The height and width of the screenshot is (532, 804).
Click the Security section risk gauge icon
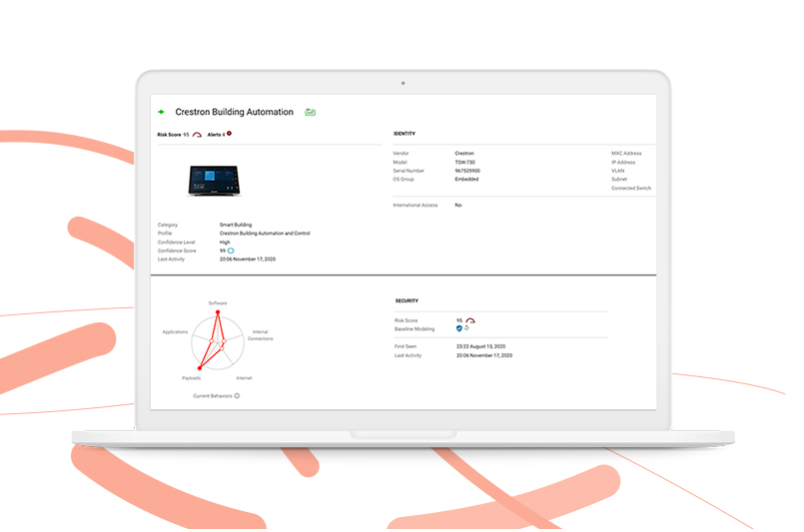(x=470, y=320)
